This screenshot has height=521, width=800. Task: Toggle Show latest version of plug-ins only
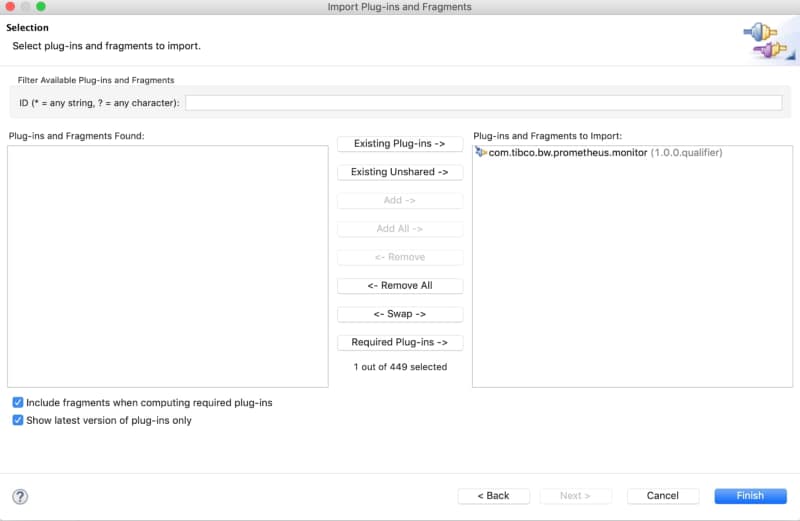click(x=18, y=420)
